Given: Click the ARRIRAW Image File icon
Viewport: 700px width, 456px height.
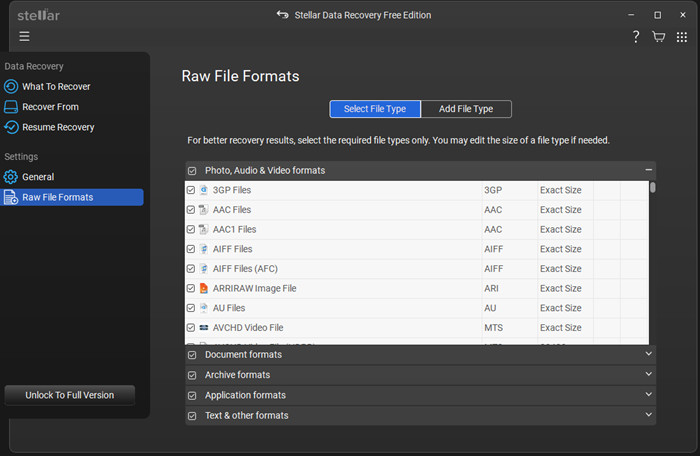Looking at the screenshot, I should coord(204,288).
